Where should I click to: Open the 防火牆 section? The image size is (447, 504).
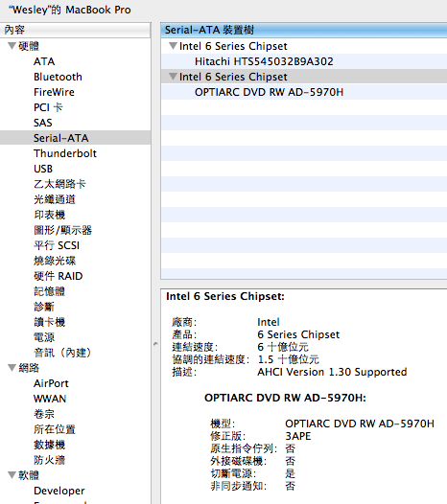pyautogui.click(x=50, y=460)
